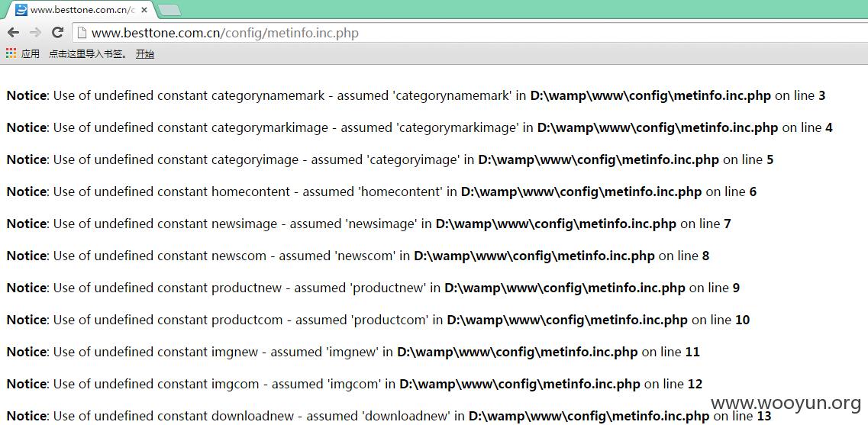Click the file path on the line 3 notice
Screen dimensions: 868x425
click(650, 95)
